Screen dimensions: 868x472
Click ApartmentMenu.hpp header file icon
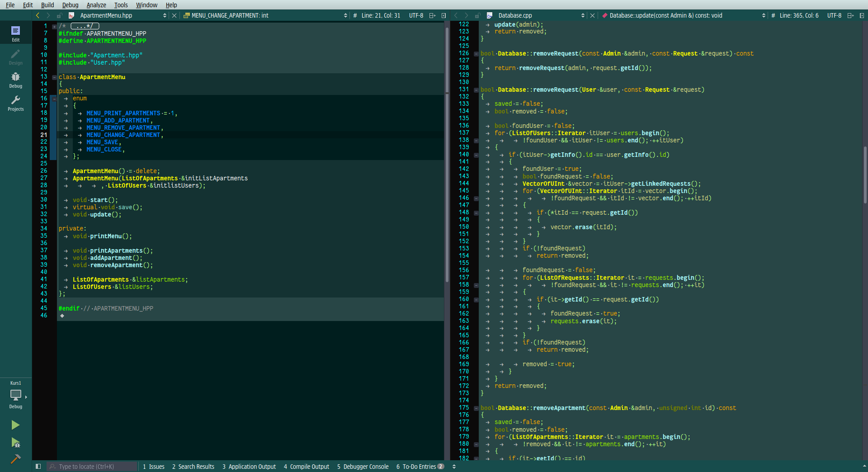[x=71, y=15]
